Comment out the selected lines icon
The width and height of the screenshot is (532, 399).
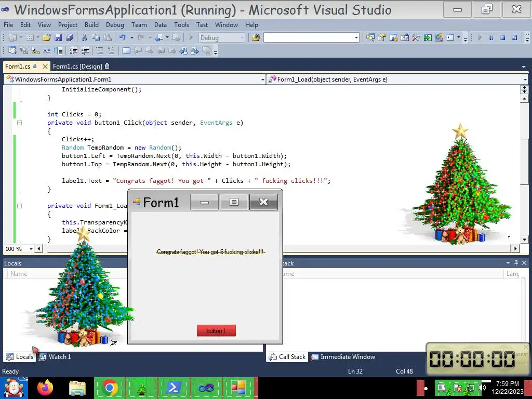pyautogui.click(x=100, y=50)
